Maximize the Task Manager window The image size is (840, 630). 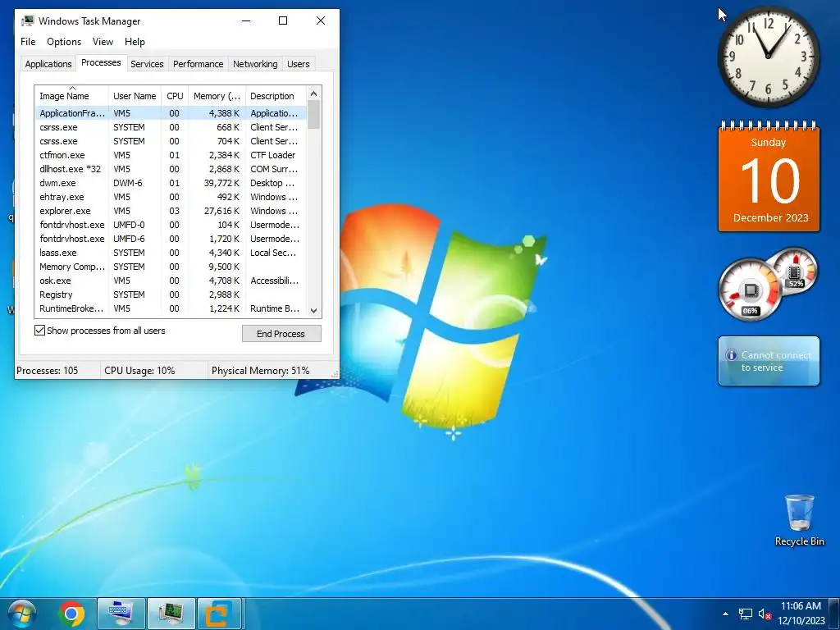pos(283,21)
